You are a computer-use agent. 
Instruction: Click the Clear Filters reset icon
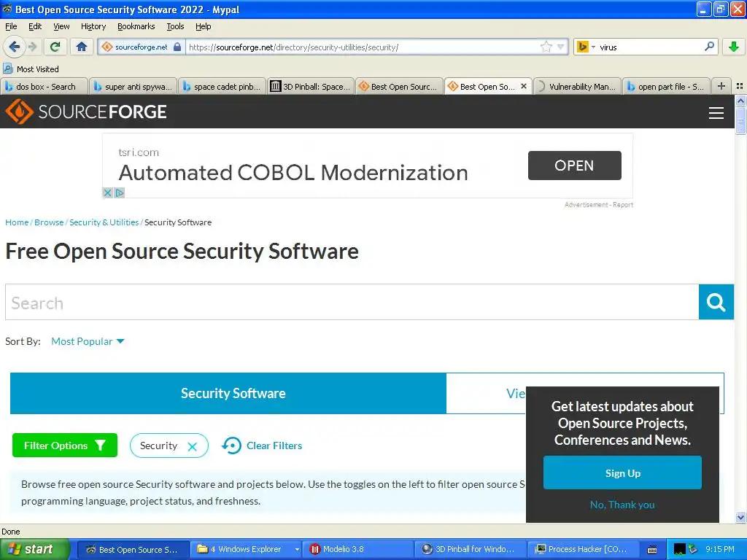[x=231, y=446]
